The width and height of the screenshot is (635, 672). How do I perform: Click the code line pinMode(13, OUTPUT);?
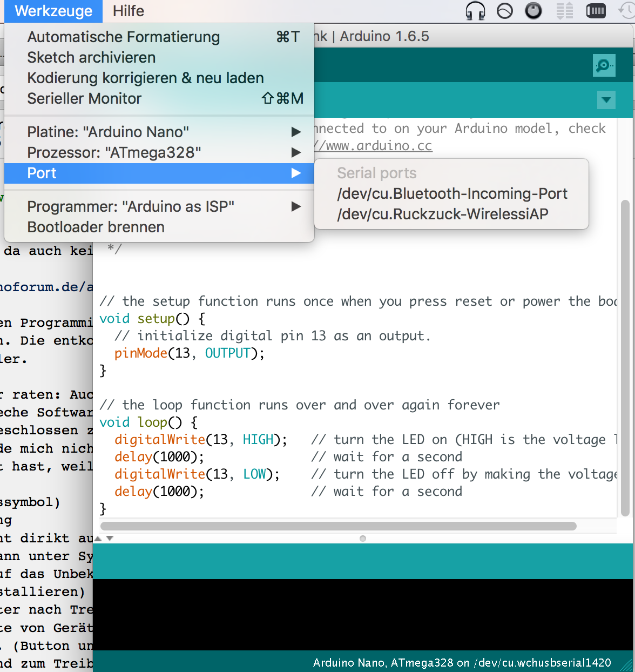[190, 353]
